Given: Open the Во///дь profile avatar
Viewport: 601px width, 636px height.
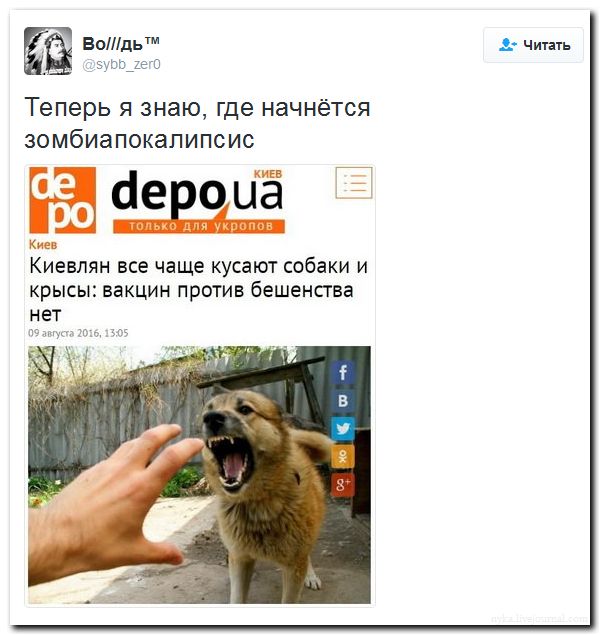Looking at the screenshot, I should [x=48, y=51].
